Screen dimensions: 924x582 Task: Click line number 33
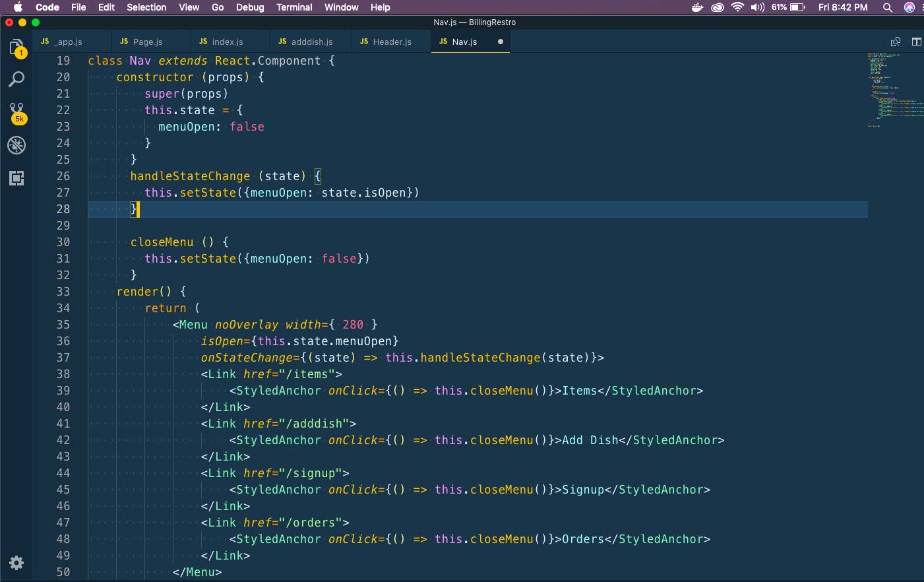63,292
